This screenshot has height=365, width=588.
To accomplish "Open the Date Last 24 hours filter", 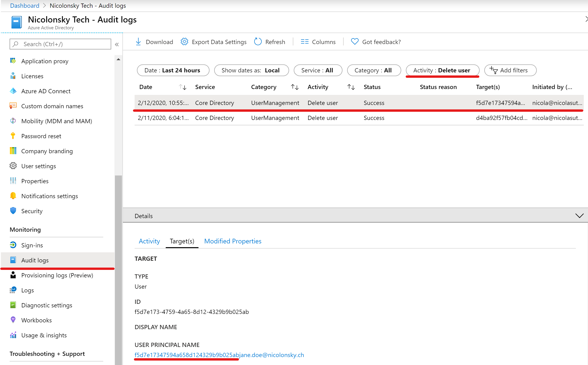I will point(173,70).
